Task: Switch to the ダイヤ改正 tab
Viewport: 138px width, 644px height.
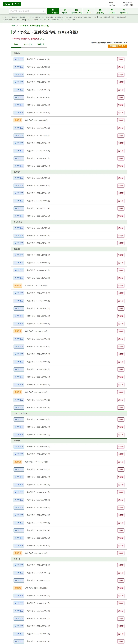Action: tap(28, 44)
